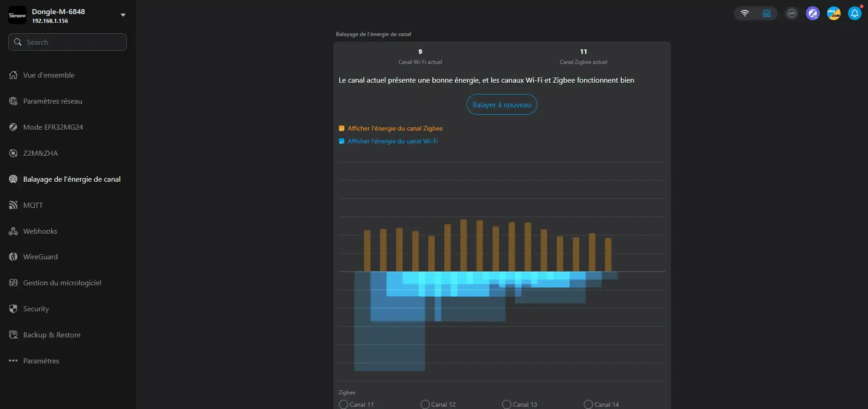
Task: Click the tallest orange Zigbee energy bar
Action: 463,246
